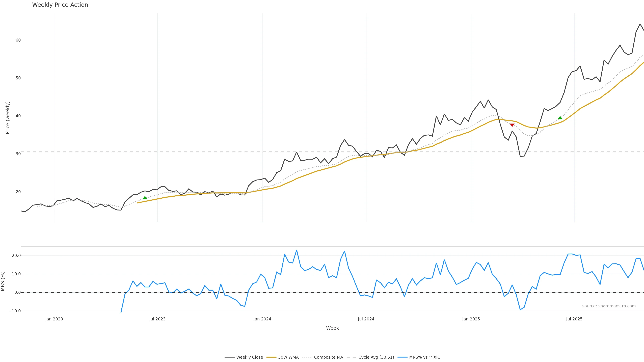This screenshot has height=362, width=644.
Task: Select the Jan 2023 x-axis label
Action: [54, 319]
